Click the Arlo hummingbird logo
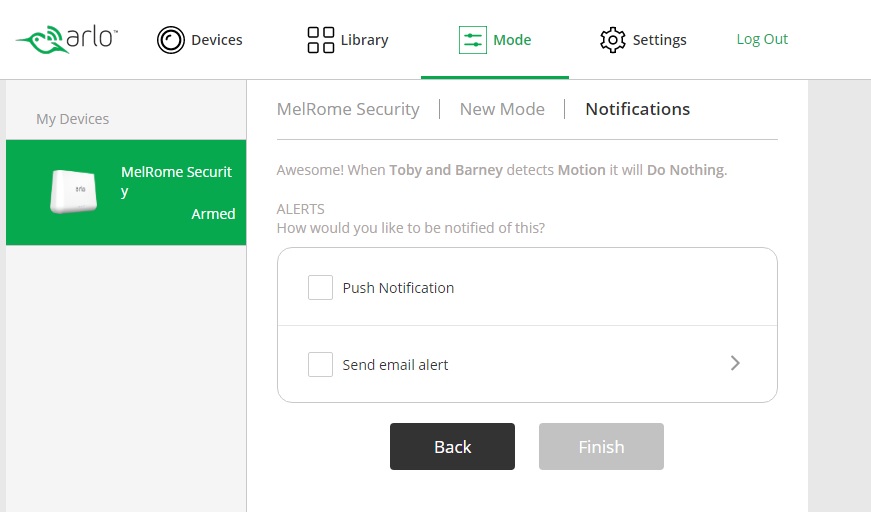The height and width of the screenshot is (512, 871). (x=66, y=39)
